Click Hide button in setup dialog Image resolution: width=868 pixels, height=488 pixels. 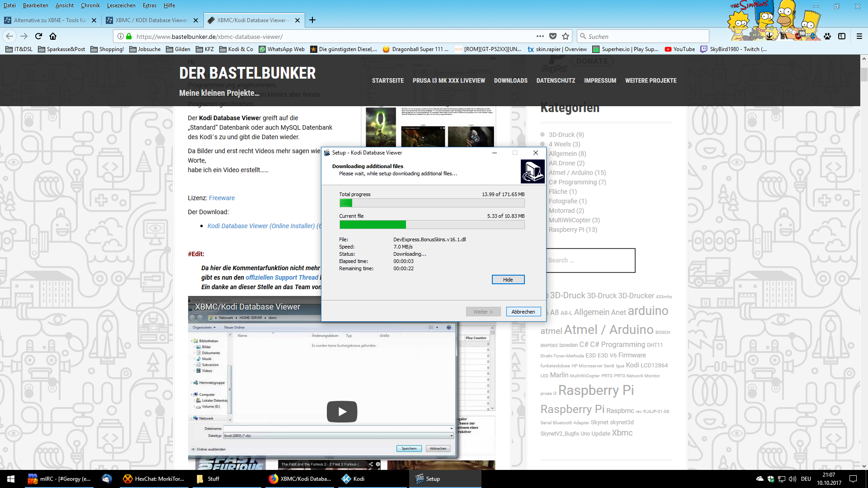pos(508,280)
